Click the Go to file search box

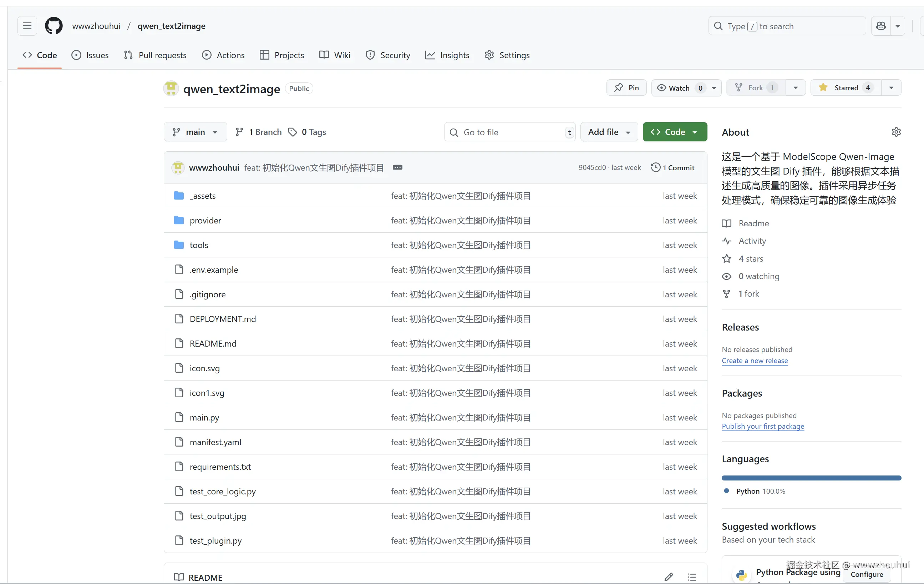[509, 132]
